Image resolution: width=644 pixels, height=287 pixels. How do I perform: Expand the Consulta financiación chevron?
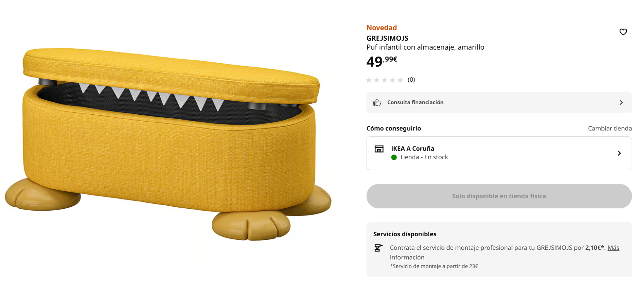pos(621,103)
